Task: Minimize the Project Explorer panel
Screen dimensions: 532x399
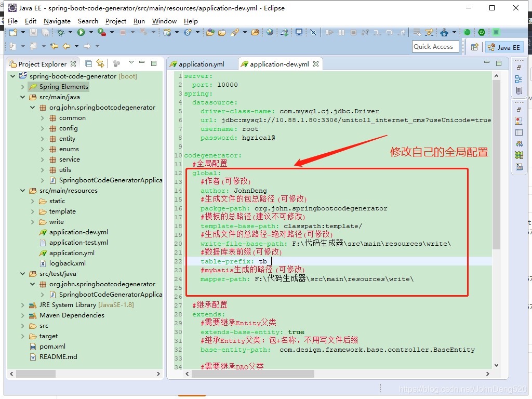Action: [x=142, y=63]
